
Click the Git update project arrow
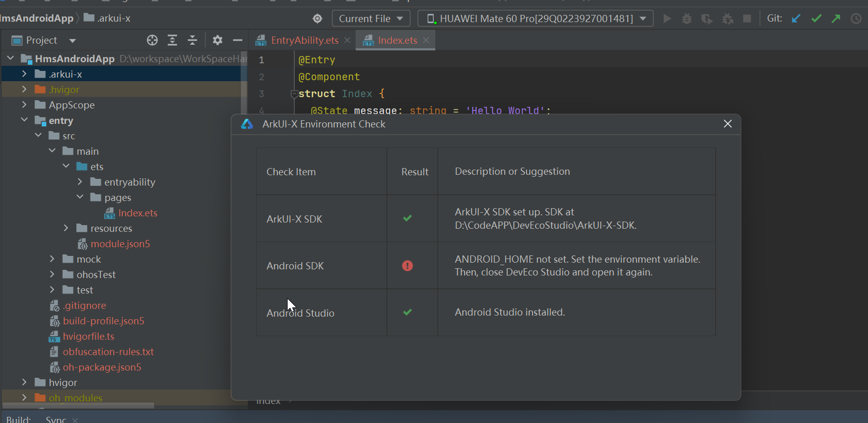[796, 19]
